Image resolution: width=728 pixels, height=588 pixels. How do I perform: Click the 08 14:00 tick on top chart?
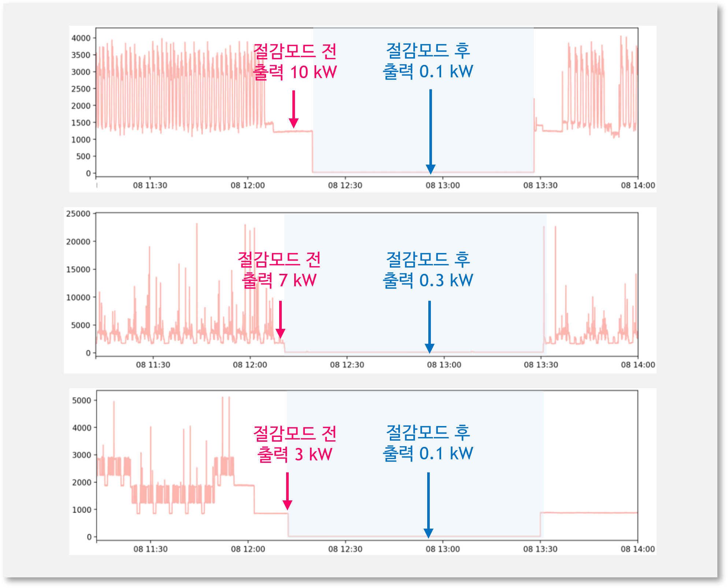[x=638, y=185]
